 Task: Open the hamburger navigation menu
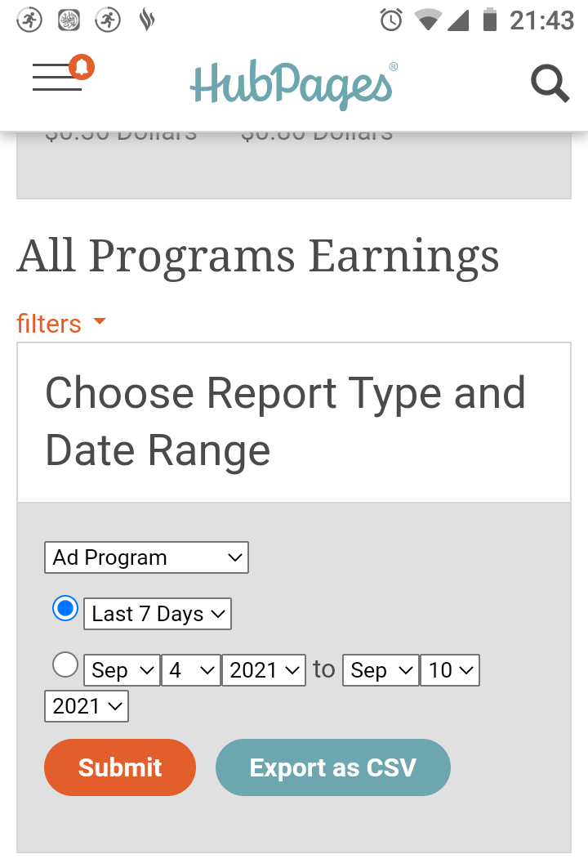tap(57, 77)
